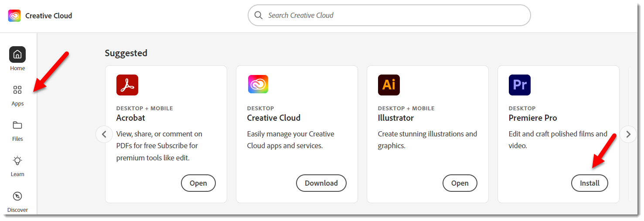Viewport: 644px width, 221px height.
Task: Click the Illustrator card title
Action: 396,118
